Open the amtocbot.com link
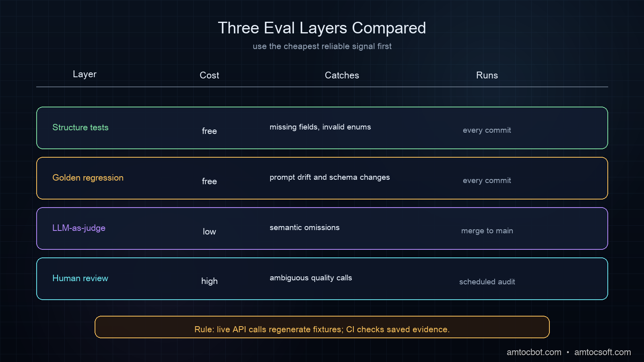The height and width of the screenshot is (362, 644). click(x=534, y=352)
